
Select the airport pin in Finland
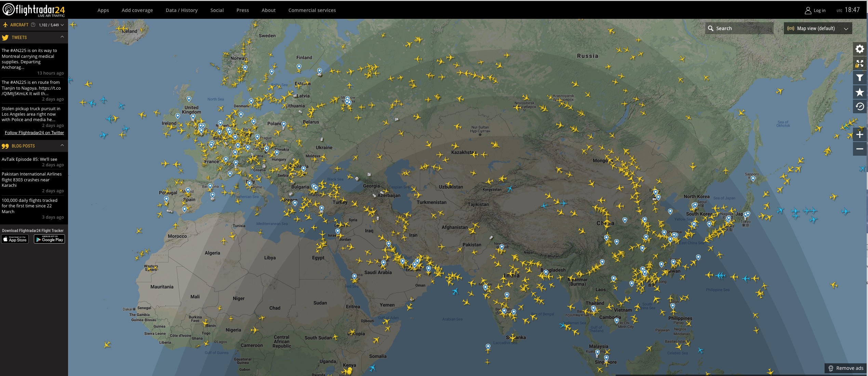point(299,67)
